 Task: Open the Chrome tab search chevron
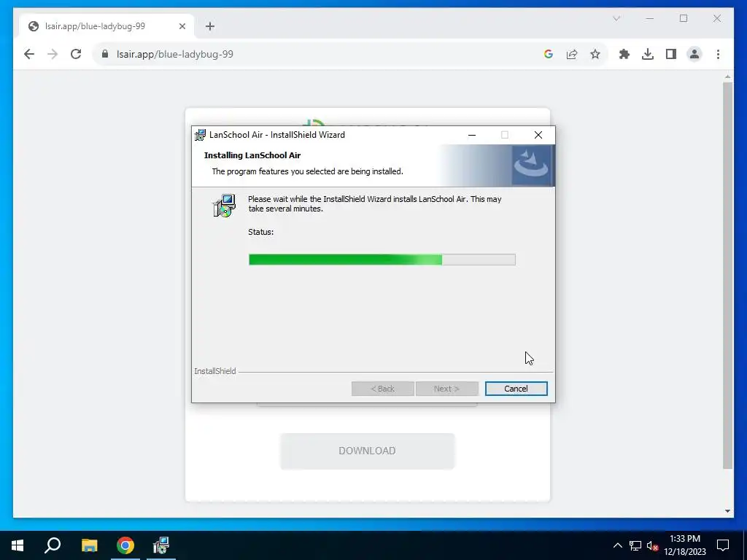616,18
